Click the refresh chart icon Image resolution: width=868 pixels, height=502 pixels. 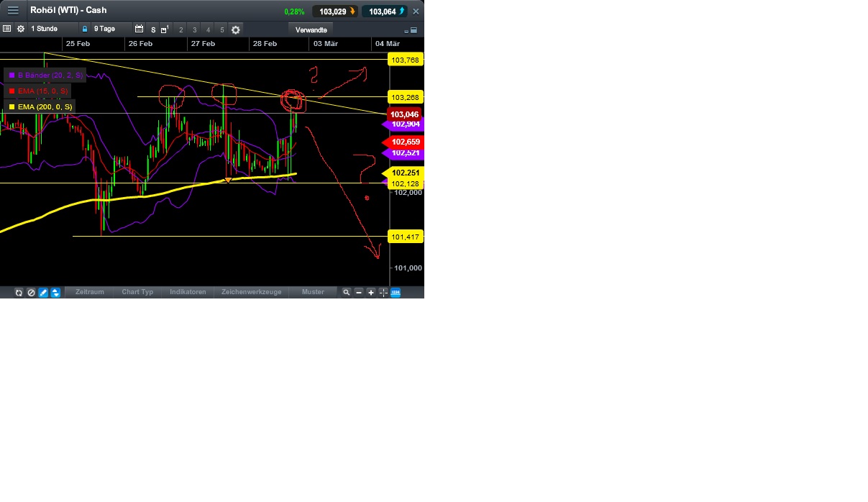click(18, 292)
